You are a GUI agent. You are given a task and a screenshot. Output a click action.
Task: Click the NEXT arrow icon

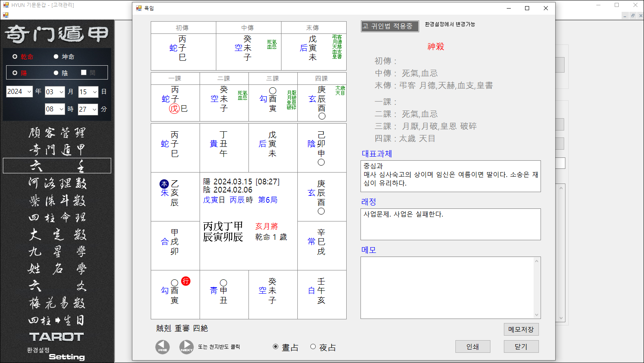click(x=187, y=347)
